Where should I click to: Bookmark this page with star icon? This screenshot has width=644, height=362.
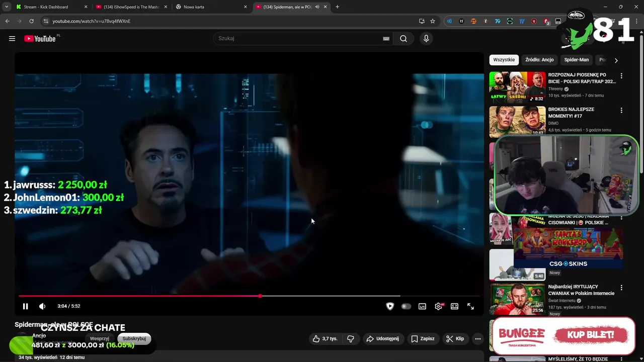pos(433,21)
